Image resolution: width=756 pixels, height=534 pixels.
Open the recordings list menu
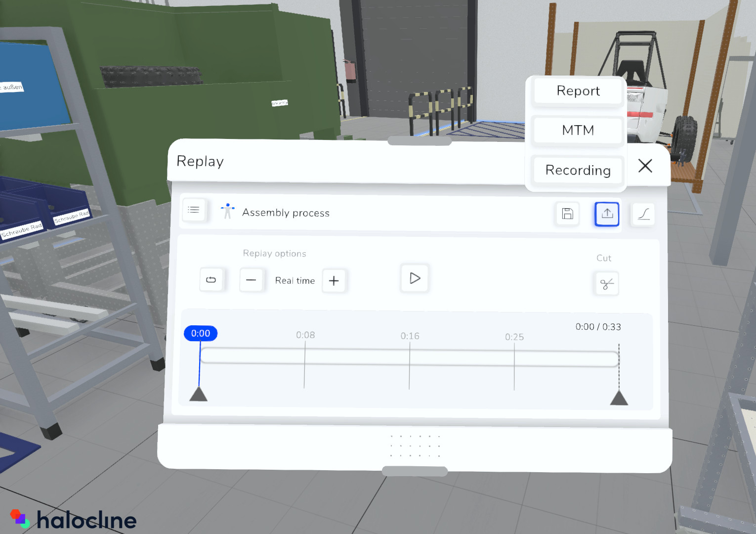tap(194, 210)
